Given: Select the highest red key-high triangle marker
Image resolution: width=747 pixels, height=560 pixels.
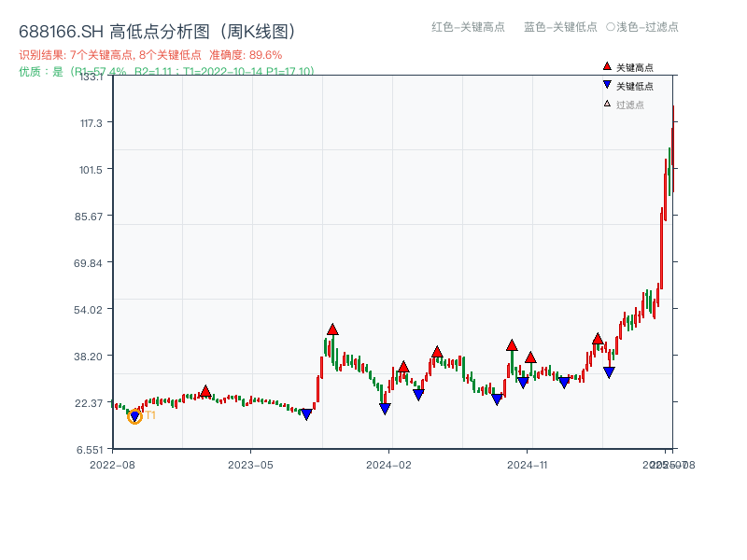Looking at the screenshot, I should click(x=332, y=329).
